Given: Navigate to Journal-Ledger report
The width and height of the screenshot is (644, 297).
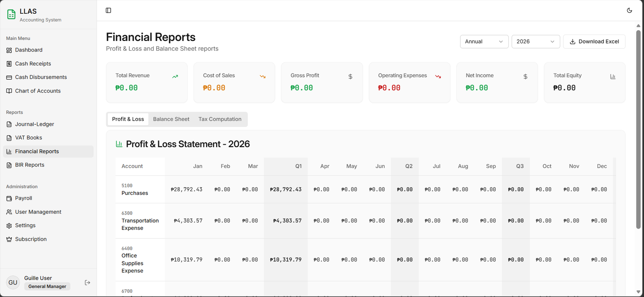Looking at the screenshot, I should point(35,124).
